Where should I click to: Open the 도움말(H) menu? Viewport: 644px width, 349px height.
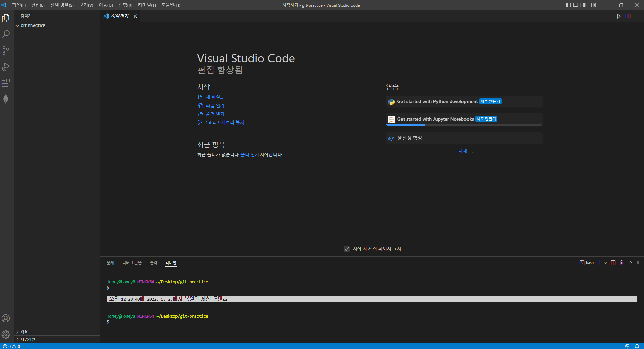171,5
